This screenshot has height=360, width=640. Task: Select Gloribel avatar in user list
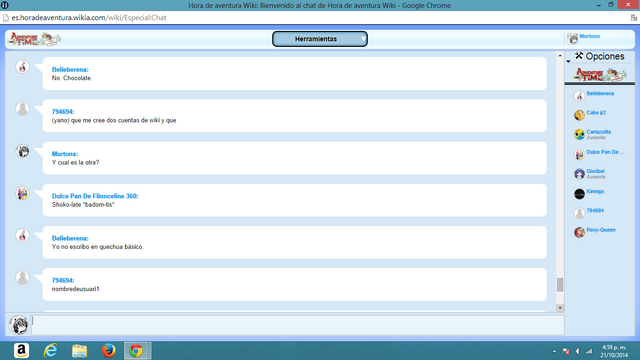tap(579, 174)
